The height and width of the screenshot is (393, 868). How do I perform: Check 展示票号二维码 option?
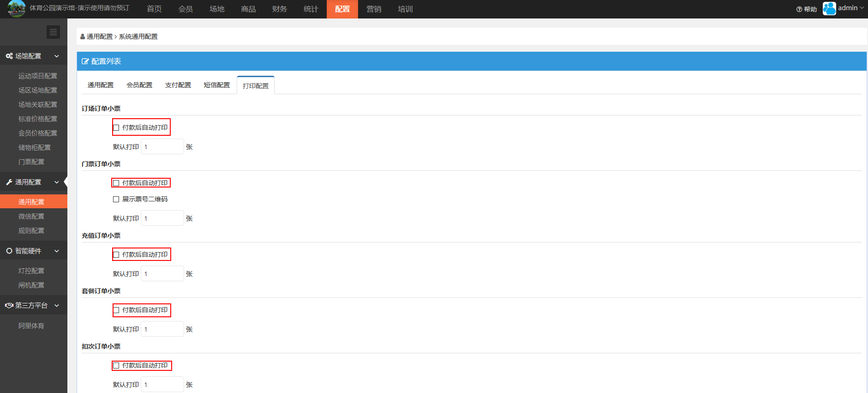(x=116, y=200)
